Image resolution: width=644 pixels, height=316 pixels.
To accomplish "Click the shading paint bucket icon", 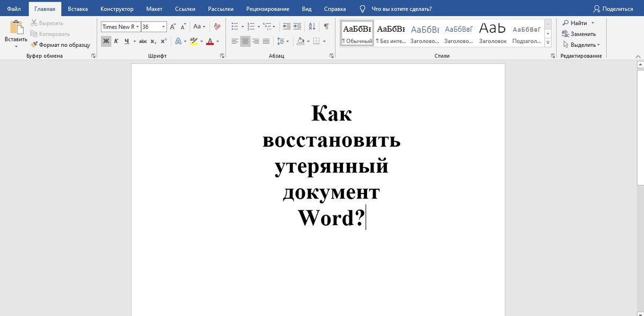I will [300, 41].
